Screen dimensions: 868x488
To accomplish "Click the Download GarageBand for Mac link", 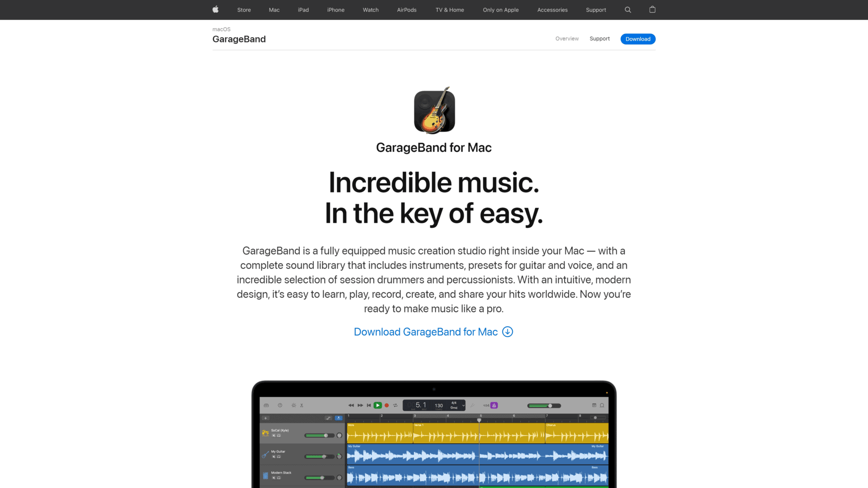I will [434, 332].
